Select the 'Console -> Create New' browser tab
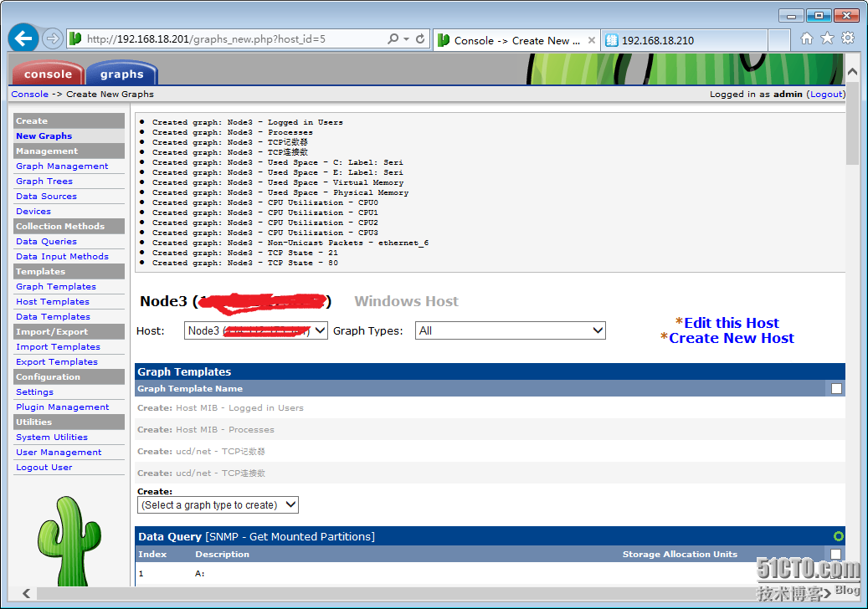868x609 pixels. (x=516, y=40)
